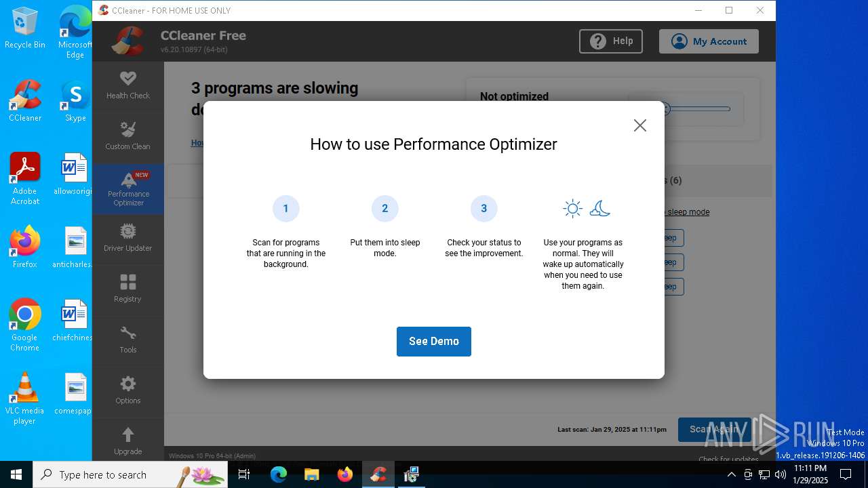
Task: Close the How to use dialog
Action: coord(639,125)
